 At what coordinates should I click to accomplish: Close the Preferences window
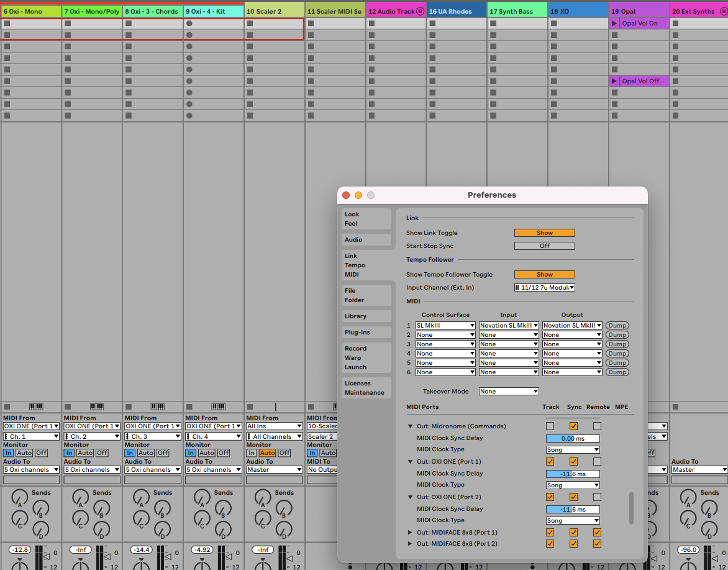coord(346,195)
